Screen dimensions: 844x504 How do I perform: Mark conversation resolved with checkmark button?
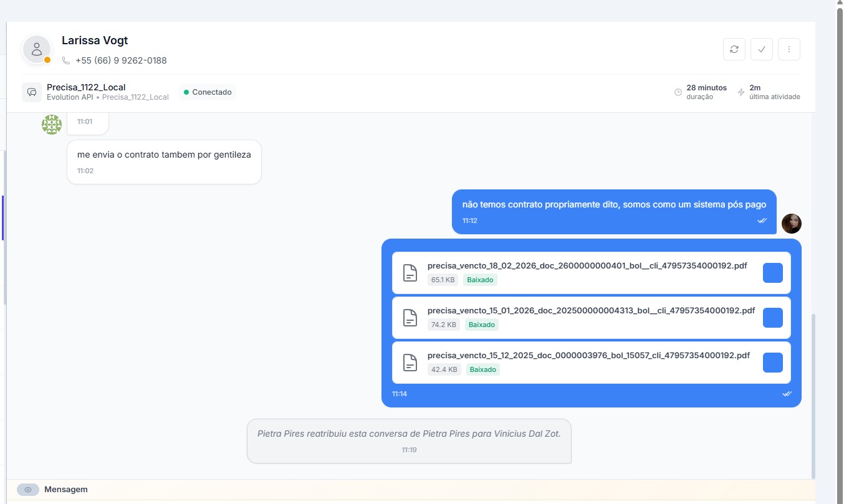761,49
